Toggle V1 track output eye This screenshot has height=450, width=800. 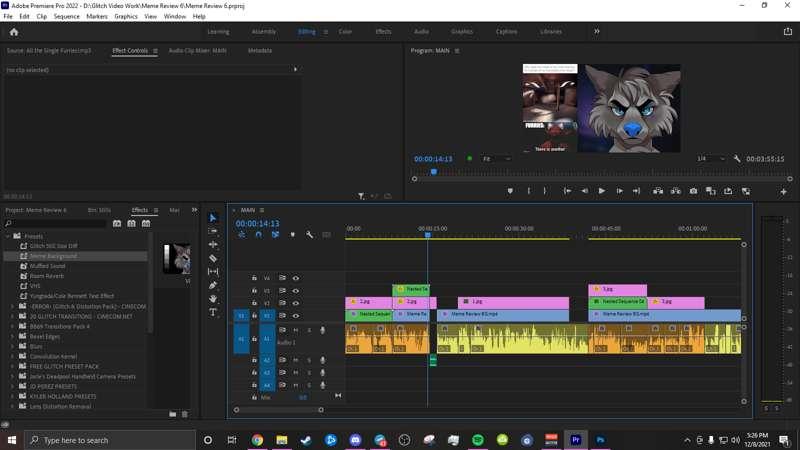pos(295,316)
